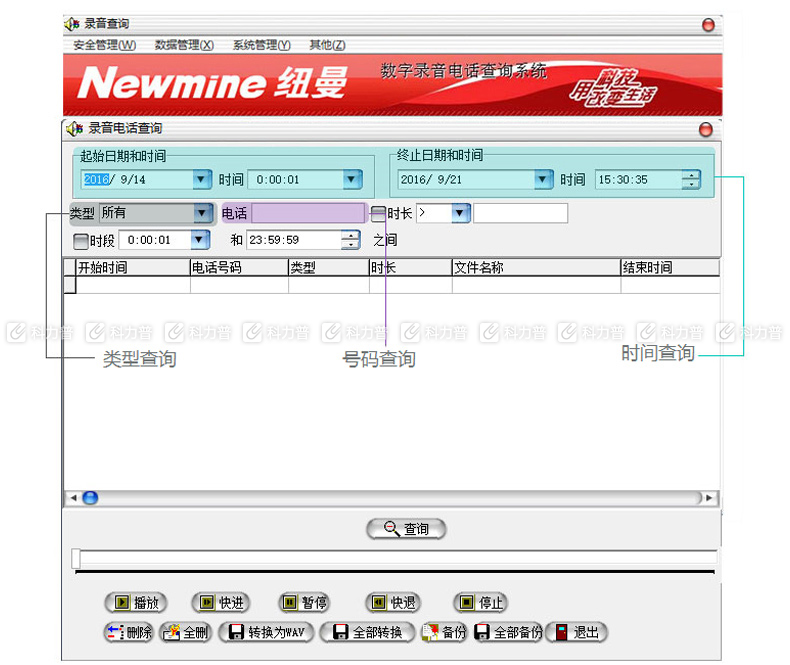The width and height of the screenshot is (790, 665).
Task: Click the 开始时间 column header
Action: click(133, 268)
